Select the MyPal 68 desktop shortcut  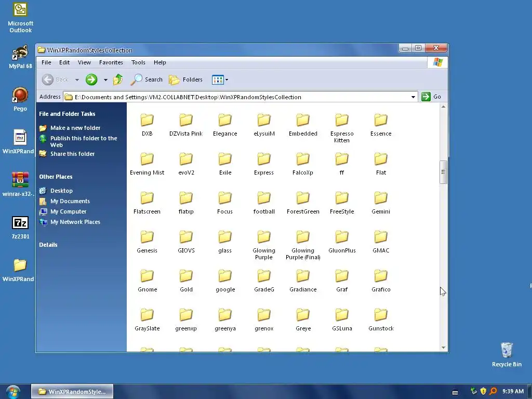click(20, 57)
